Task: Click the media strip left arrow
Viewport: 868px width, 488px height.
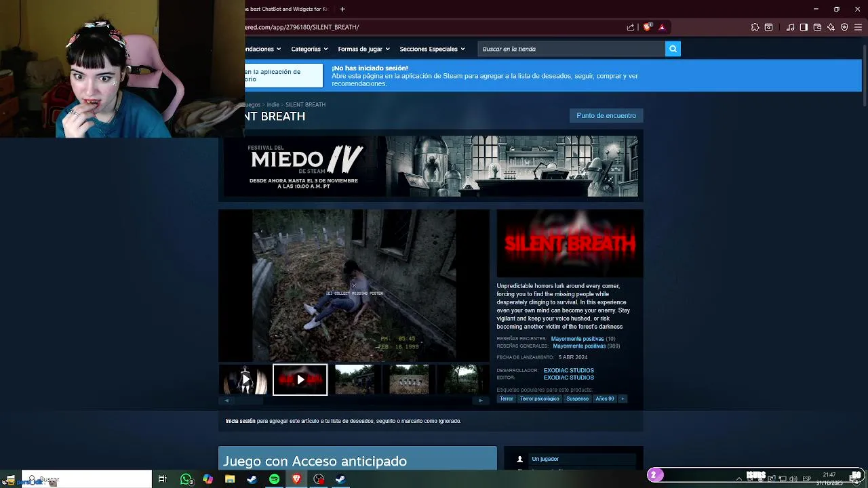Action: pos(226,401)
